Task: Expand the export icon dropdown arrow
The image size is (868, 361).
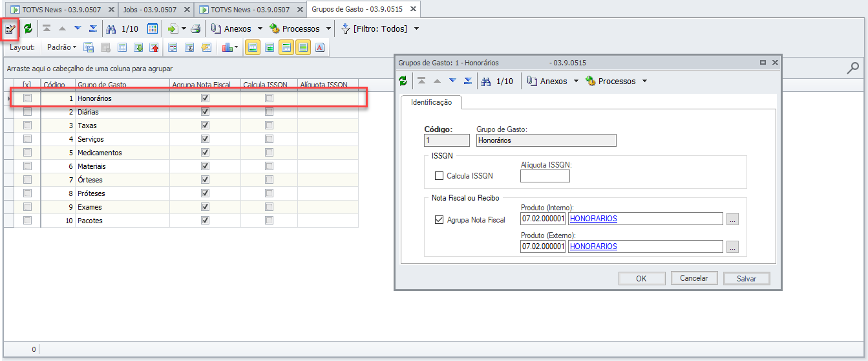Action: 184,29
